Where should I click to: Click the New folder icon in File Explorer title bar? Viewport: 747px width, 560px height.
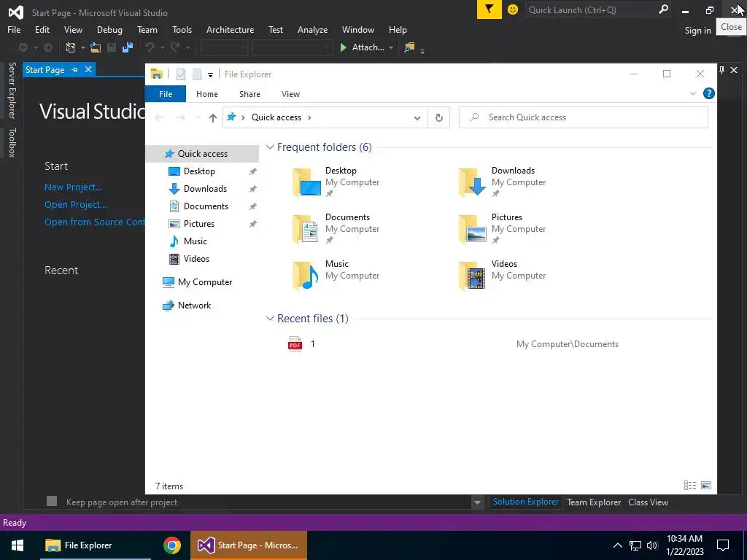(x=197, y=74)
